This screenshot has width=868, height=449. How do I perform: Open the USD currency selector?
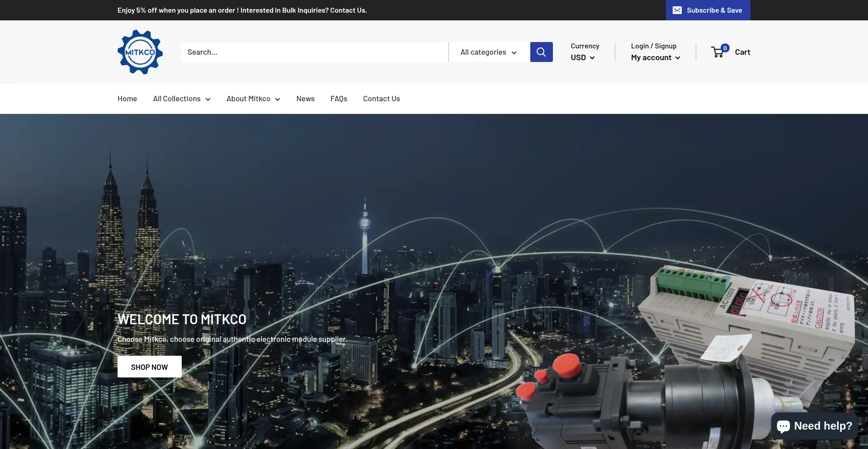click(583, 57)
